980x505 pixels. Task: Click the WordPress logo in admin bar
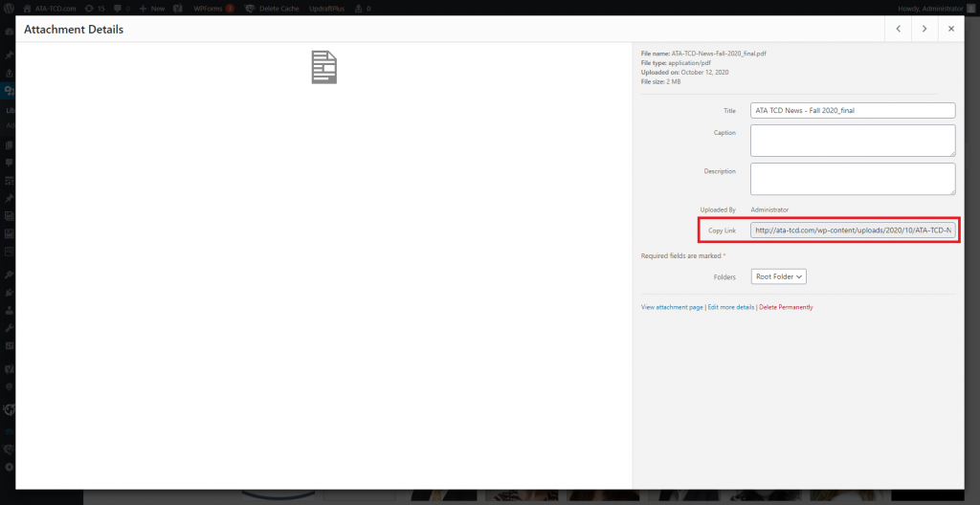(x=10, y=8)
